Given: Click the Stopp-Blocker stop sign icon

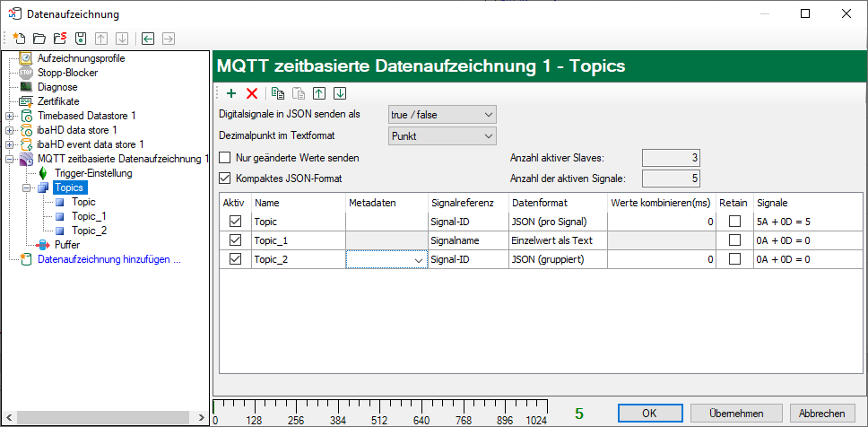Looking at the screenshot, I should tap(26, 73).
